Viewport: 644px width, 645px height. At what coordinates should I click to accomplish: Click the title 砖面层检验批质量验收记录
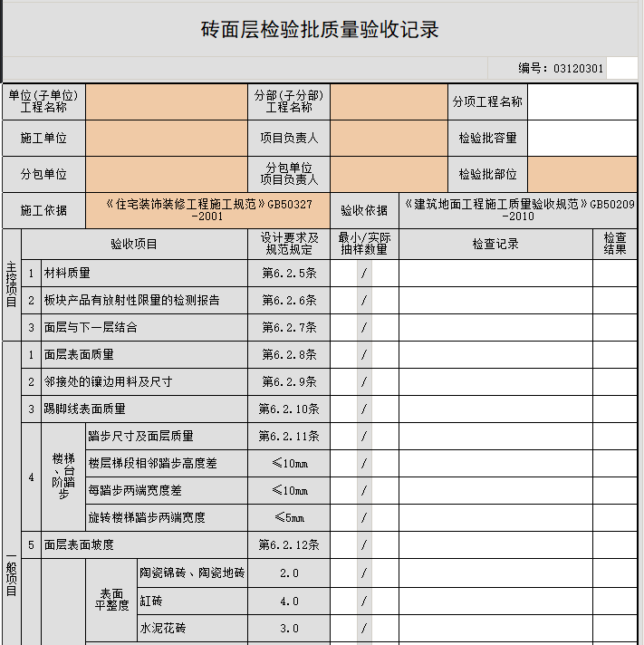tap(320, 30)
